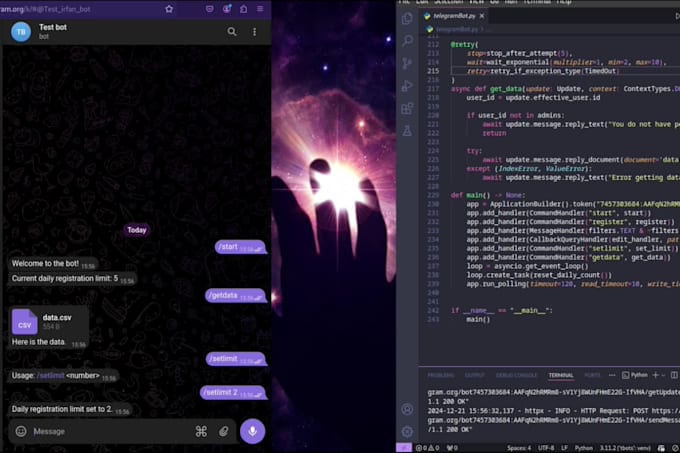
Task: Show bot commands from message box
Action: 201,431
